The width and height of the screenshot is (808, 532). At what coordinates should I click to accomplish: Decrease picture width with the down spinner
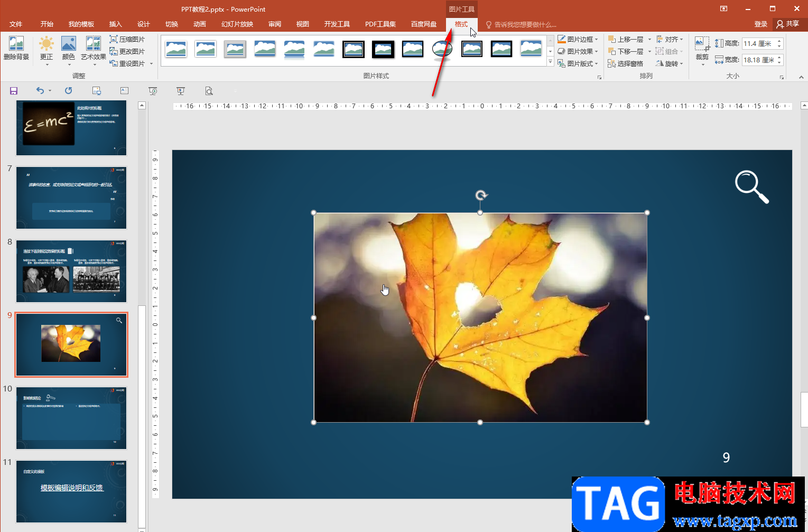[779, 63]
